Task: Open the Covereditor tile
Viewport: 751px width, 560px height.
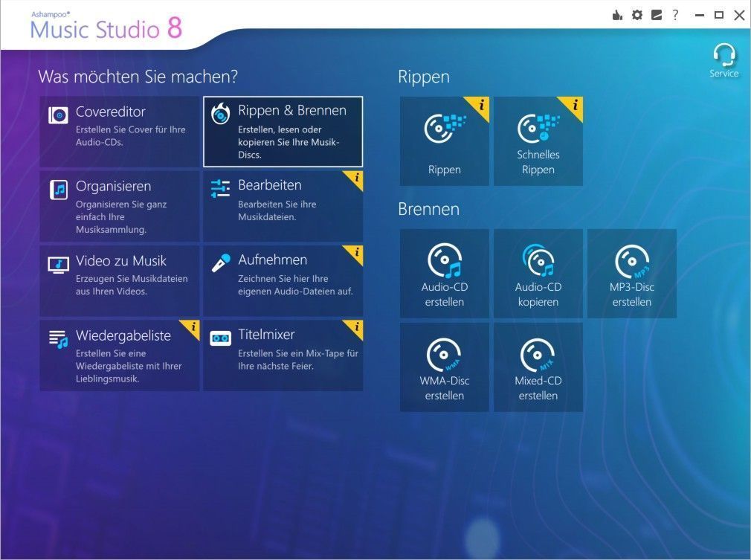Action: coord(119,132)
